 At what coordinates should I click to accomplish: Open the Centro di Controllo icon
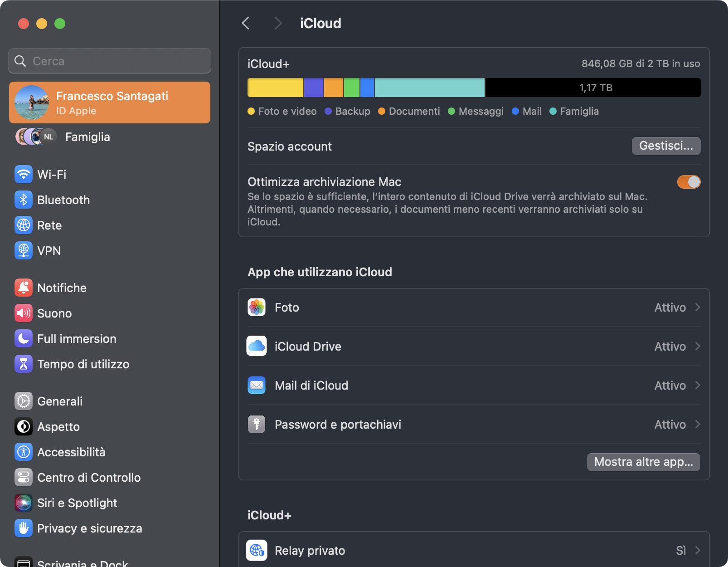[24, 477]
